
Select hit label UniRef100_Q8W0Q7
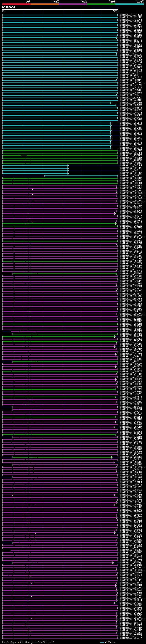131,58
